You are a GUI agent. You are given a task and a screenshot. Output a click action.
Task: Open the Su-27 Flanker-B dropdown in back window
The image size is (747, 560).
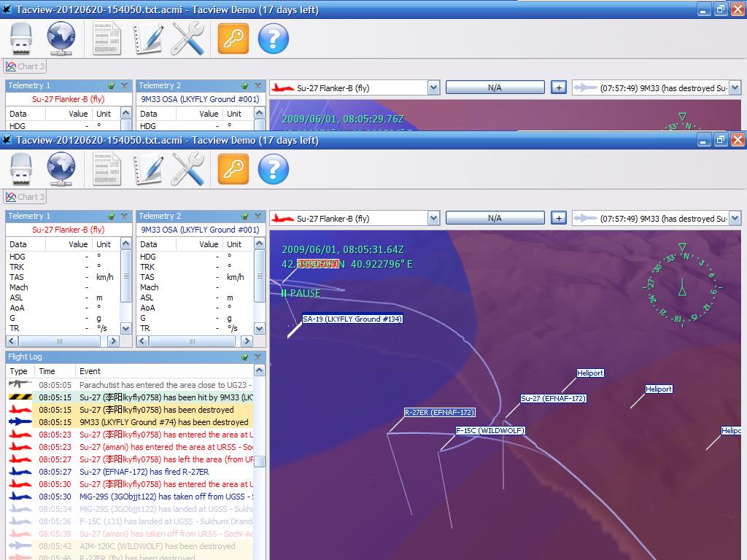pos(433,88)
